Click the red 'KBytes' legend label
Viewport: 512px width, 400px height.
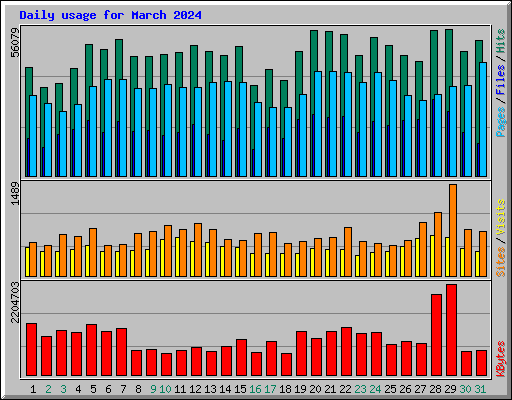(501, 359)
